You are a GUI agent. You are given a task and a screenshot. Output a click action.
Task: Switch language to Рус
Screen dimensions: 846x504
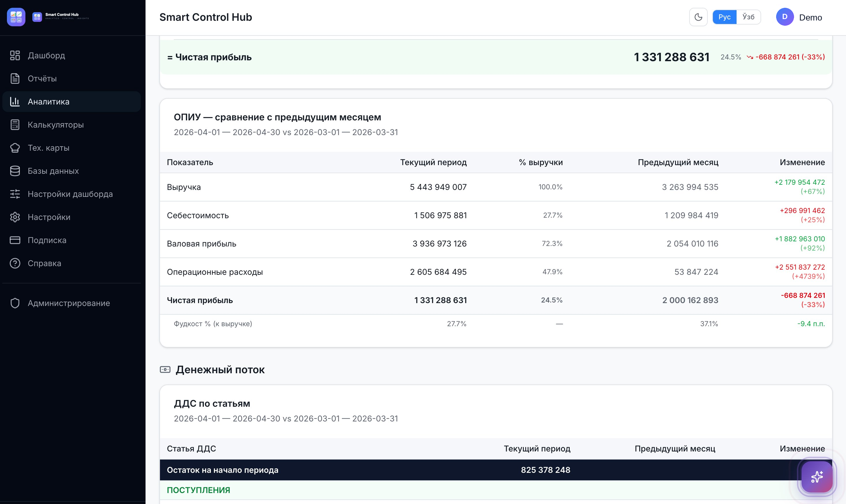(x=724, y=17)
